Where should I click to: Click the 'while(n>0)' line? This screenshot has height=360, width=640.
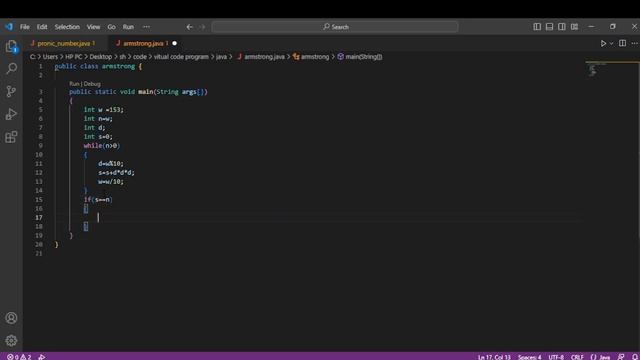[x=102, y=146]
